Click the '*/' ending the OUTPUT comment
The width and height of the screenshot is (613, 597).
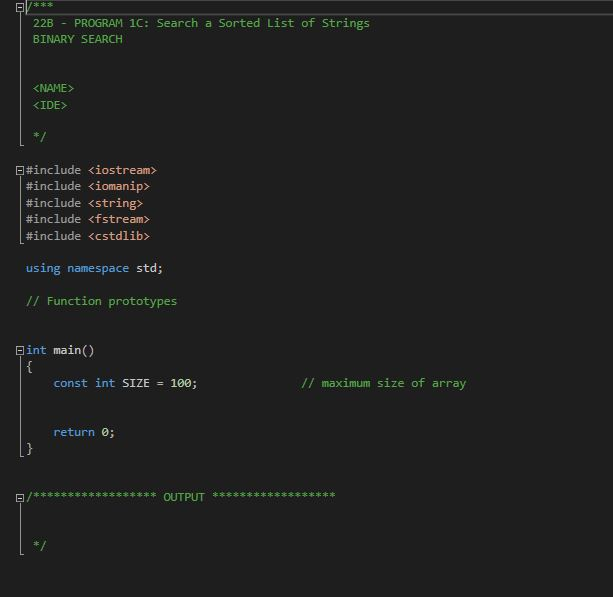coord(39,545)
